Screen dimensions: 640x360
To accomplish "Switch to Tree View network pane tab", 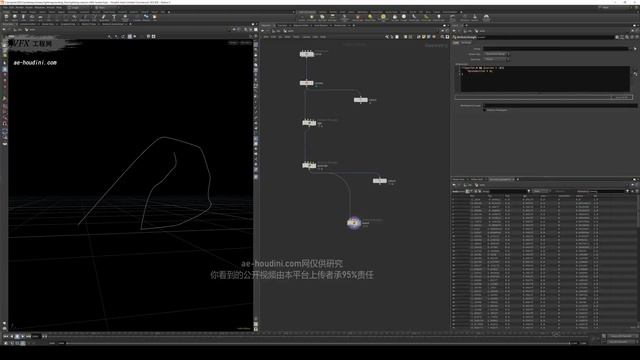I will click(282, 25).
